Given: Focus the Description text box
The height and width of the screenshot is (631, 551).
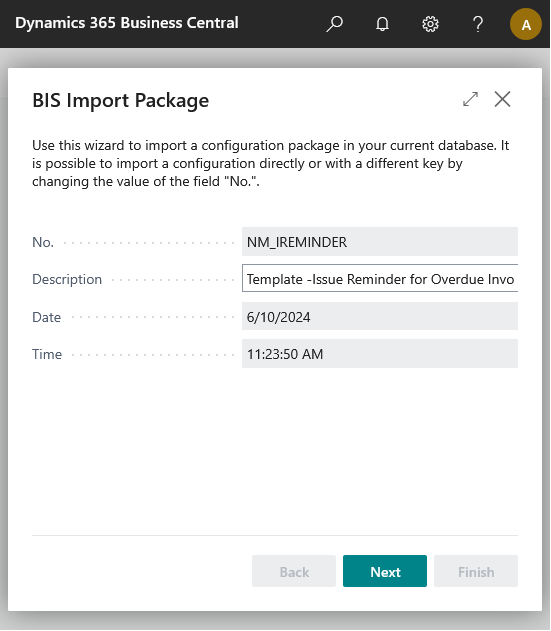Looking at the screenshot, I should click(380, 278).
